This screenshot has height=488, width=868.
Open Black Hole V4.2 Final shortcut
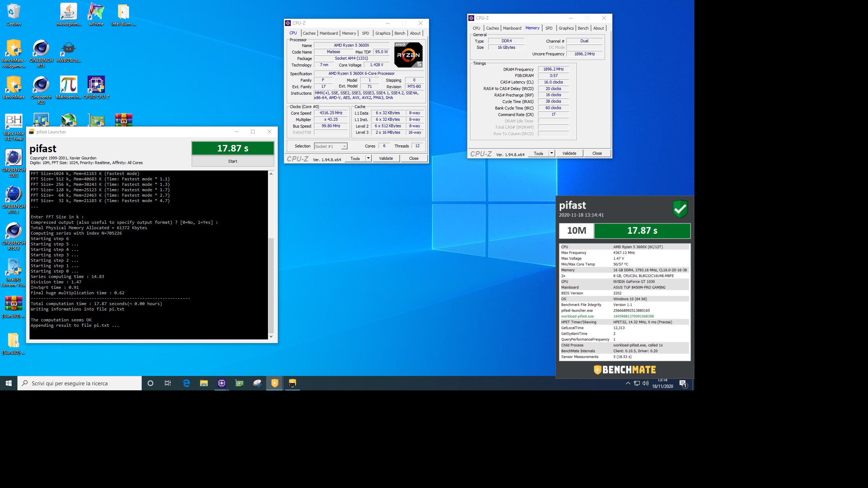14,127
